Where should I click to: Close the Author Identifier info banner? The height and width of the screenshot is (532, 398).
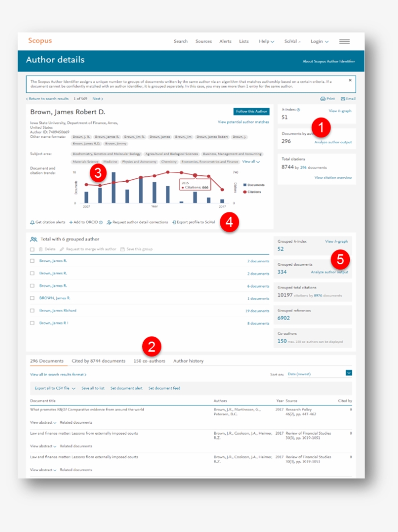350,80
